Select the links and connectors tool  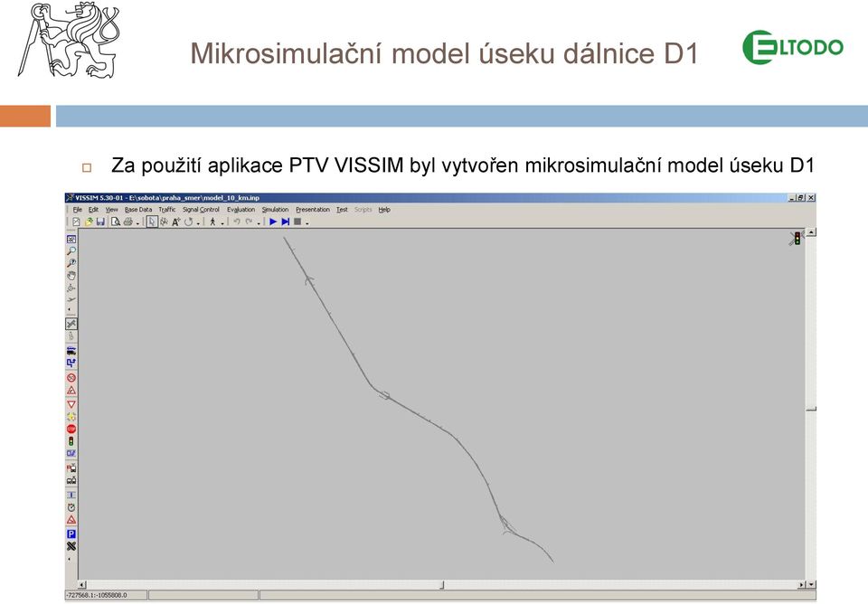coord(71,324)
